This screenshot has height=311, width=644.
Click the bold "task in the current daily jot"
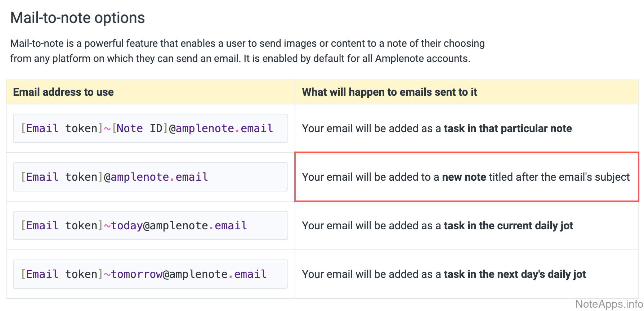[x=508, y=226]
